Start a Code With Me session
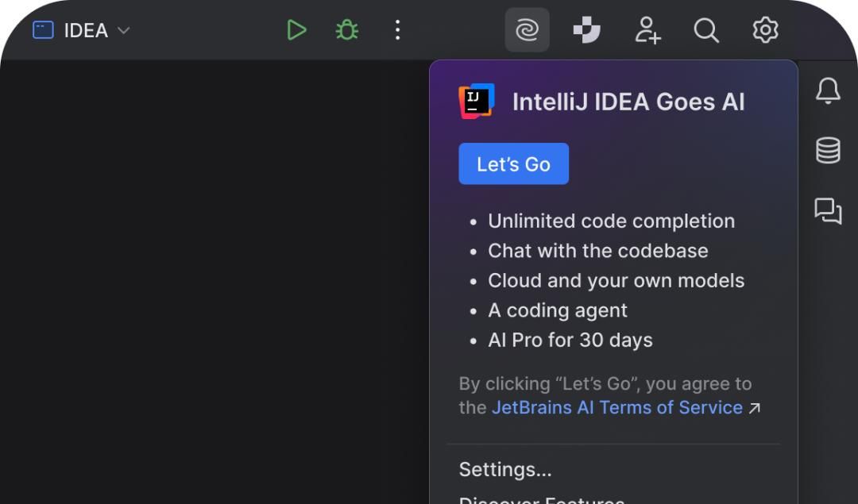 point(647,30)
